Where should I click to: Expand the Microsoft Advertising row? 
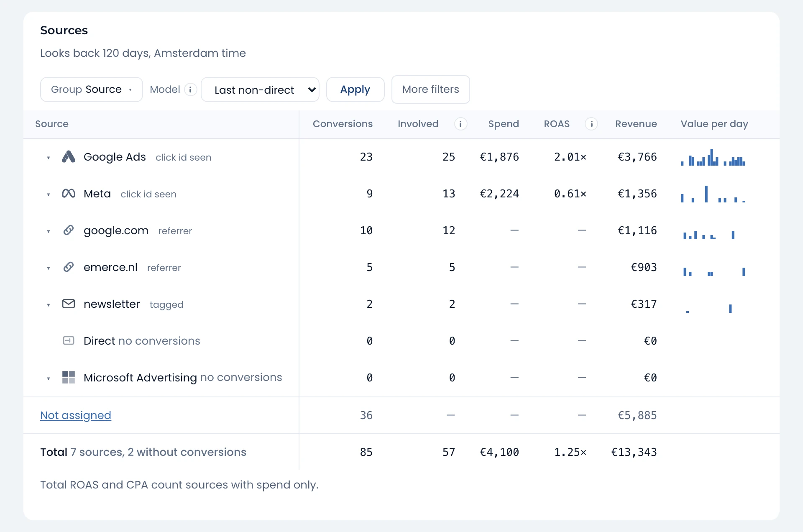pos(49,379)
